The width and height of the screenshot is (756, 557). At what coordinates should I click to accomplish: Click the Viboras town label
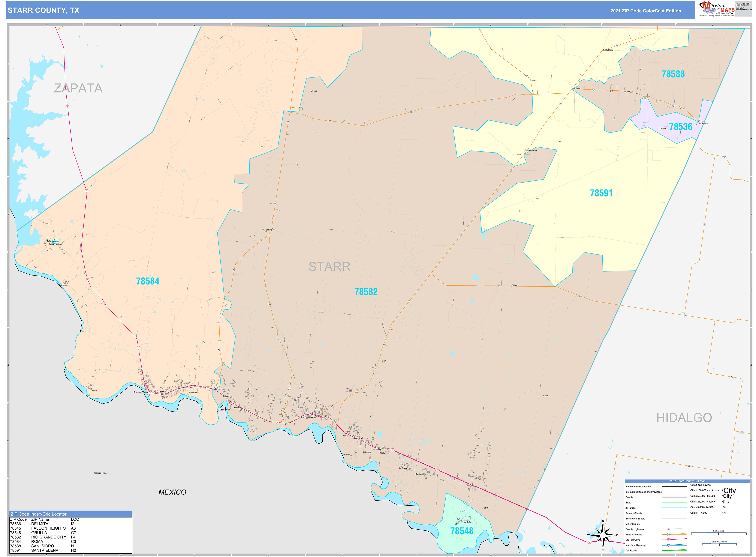(314, 91)
